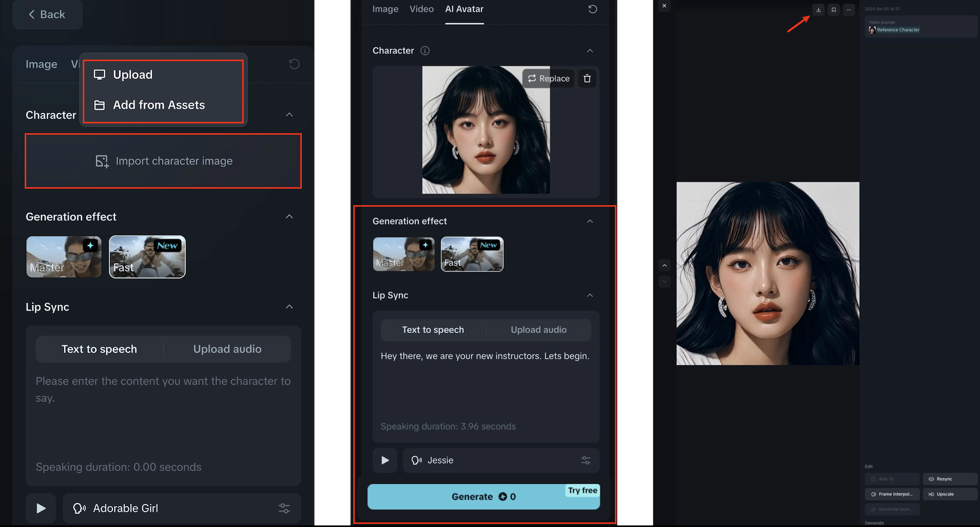Image resolution: width=980 pixels, height=527 pixels.
Task: Open the more options menu for the video
Action: pyautogui.click(x=849, y=10)
